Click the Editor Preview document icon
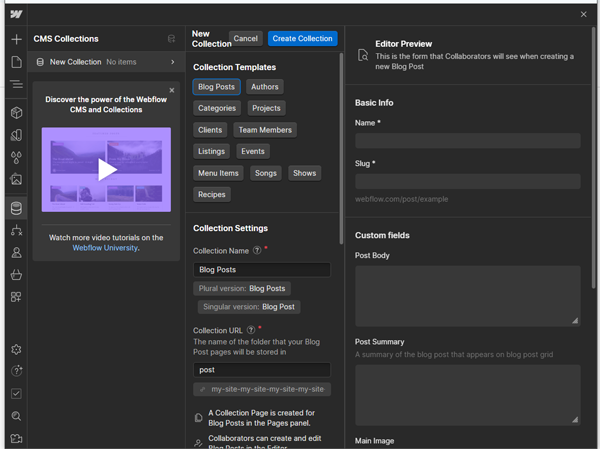Screen dimensions: 600x449 363,55
